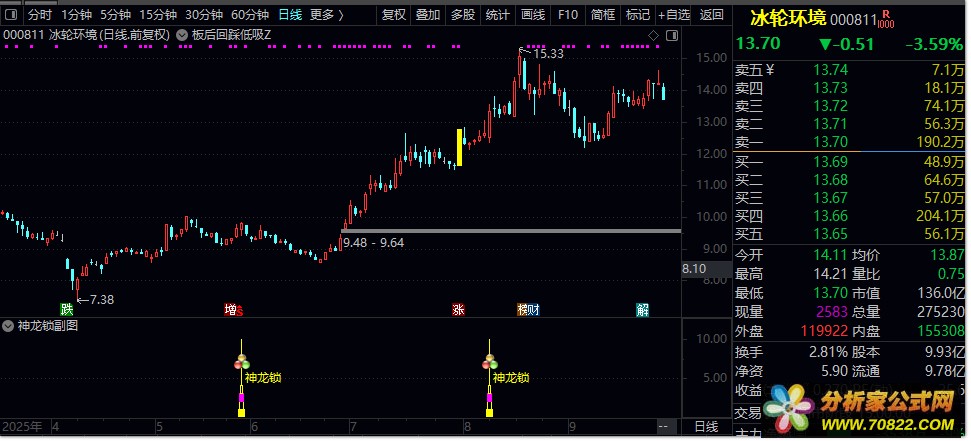Click the yellow highlighted candle bar
Screen dimensions: 971x441
click(459, 148)
